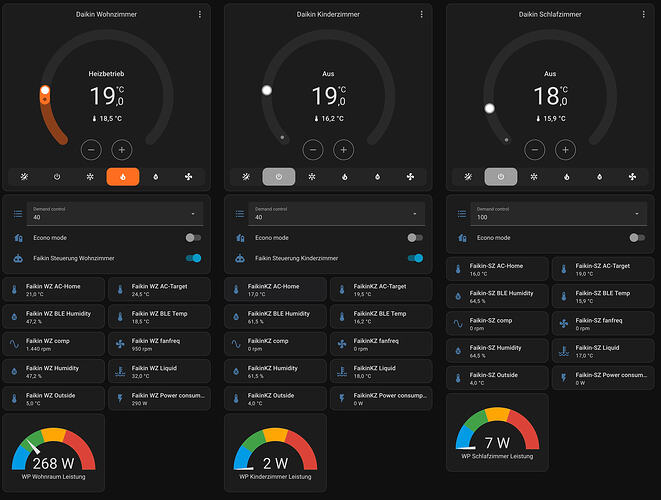This screenshot has width=661, height=500.
Task: Open the Daikin Kinderzimmer three-dot menu
Action: [x=422, y=14]
